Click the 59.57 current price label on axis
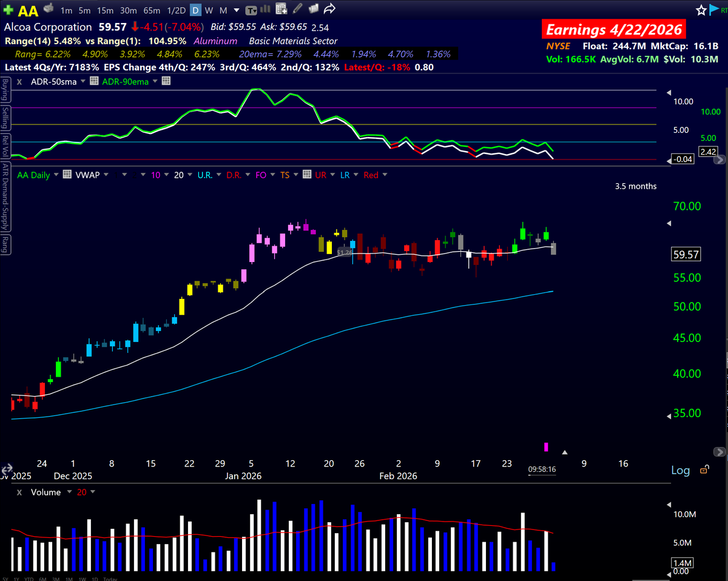 pyautogui.click(x=686, y=255)
